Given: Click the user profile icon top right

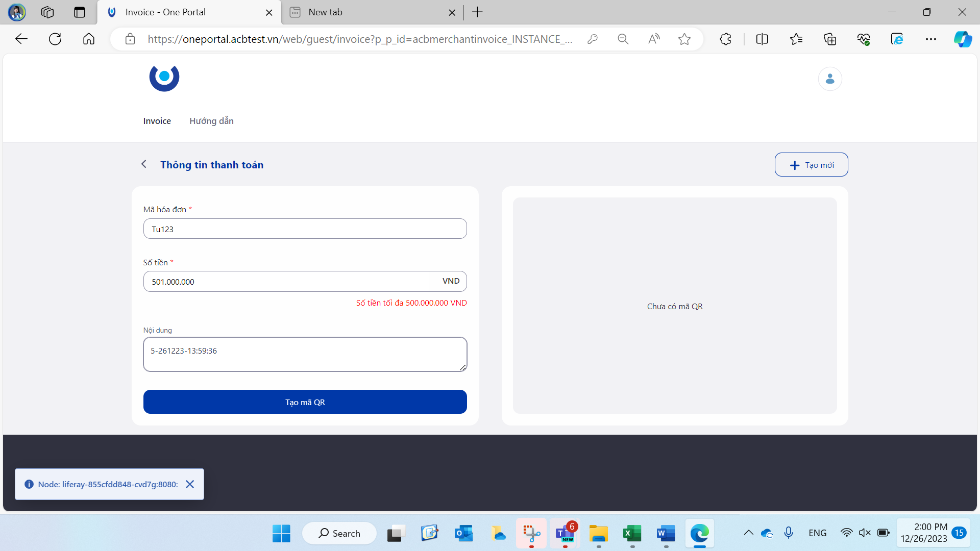Looking at the screenshot, I should tap(829, 79).
